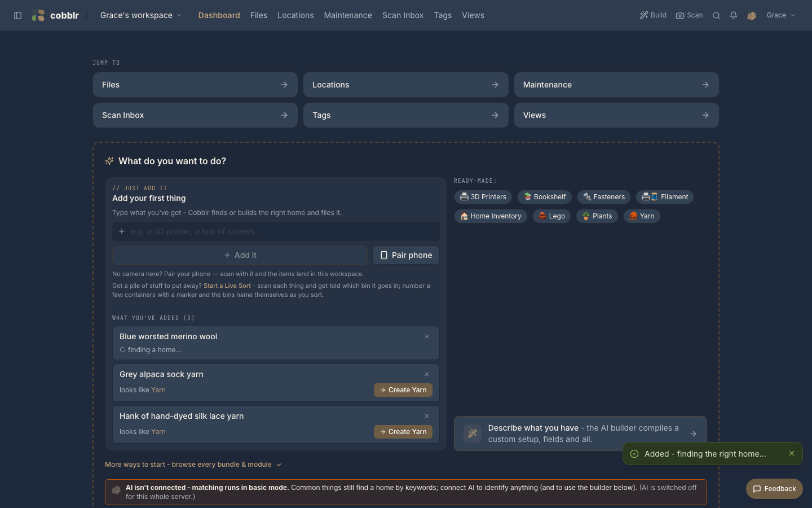812x508 pixels.
Task: Go to Scan Inbox in top navigation
Action: pyautogui.click(x=403, y=15)
